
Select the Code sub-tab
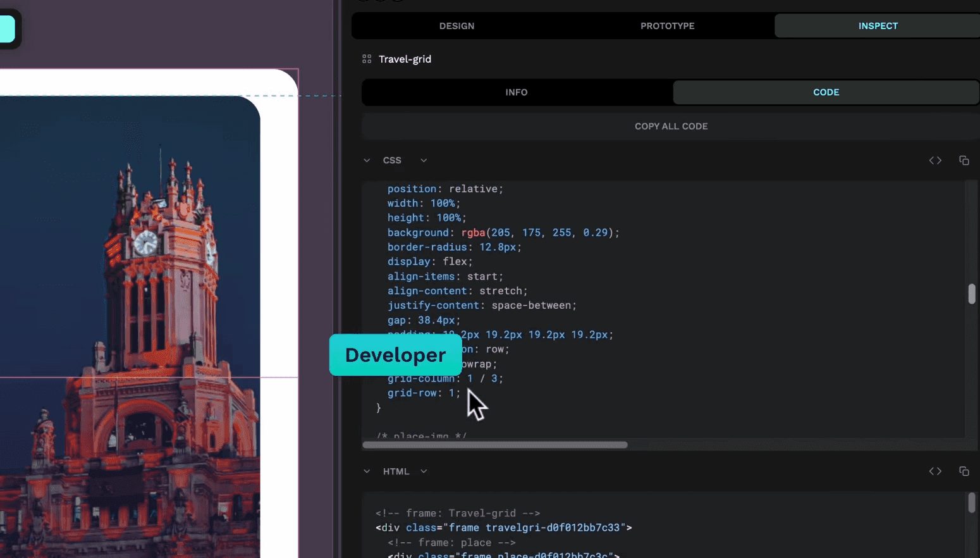[x=826, y=92]
